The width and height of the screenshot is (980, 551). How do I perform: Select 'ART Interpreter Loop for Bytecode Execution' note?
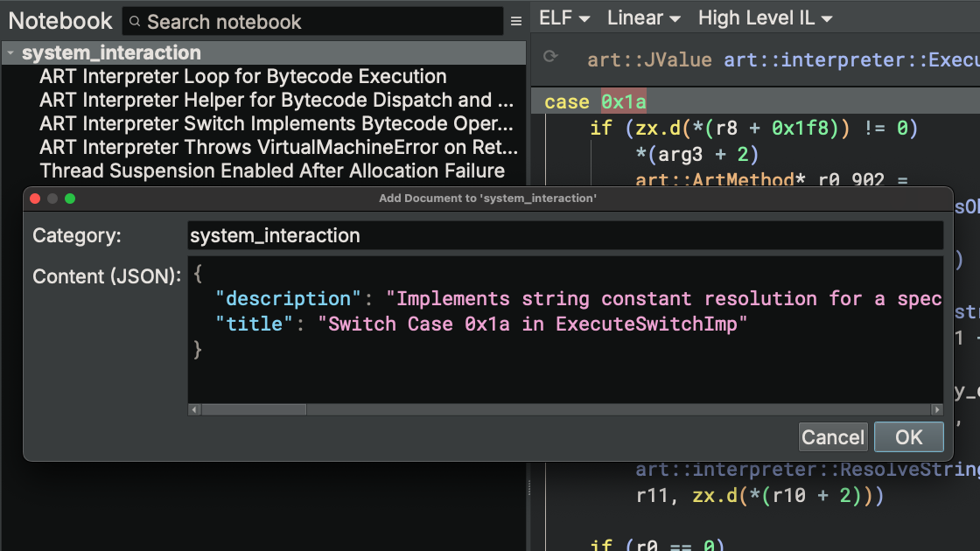coord(243,77)
